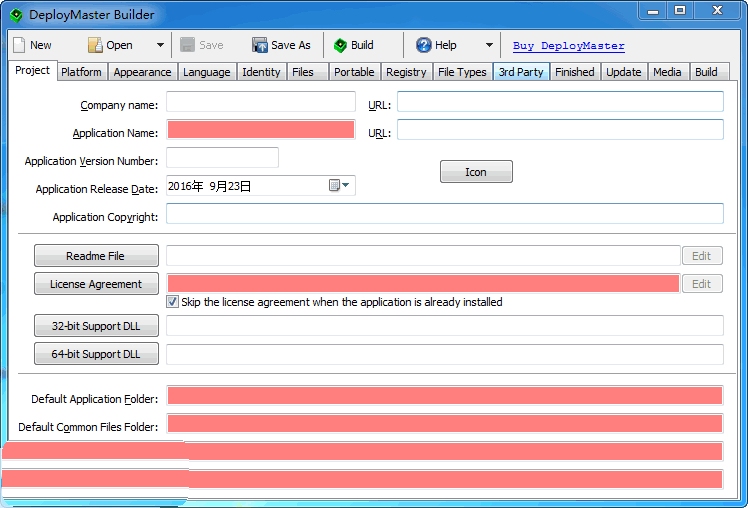Open the release date calendar icon
Screen dimensions: 748x508
click(334, 185)
